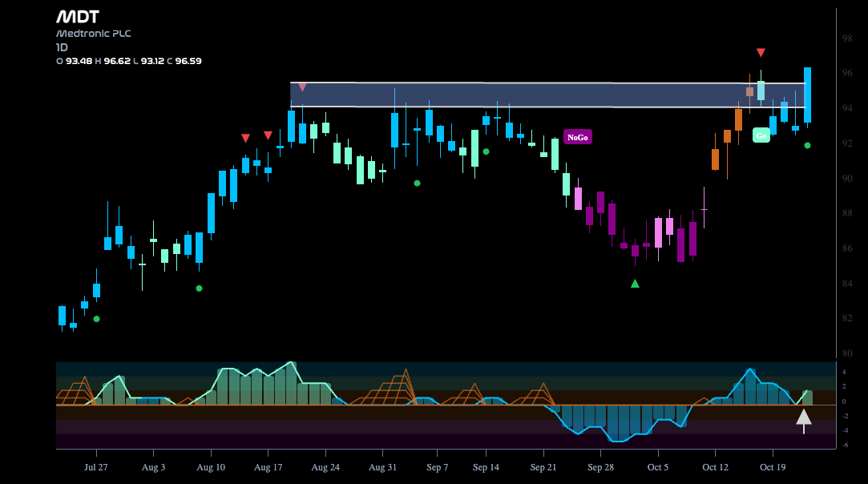Click the red down-triangle marker above the October high
This screenshot has height=484, width=868.
[x=761, y=53]
